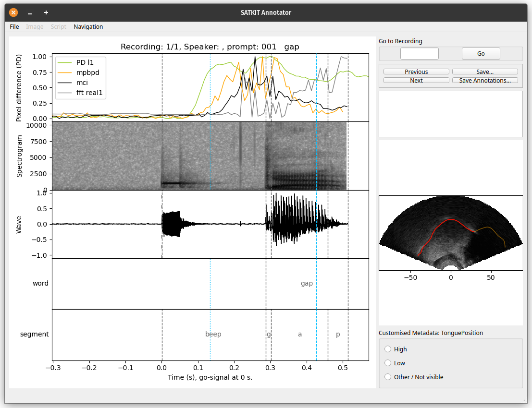Image resolution: width=532 pixels, height=408 pixels.
Task: Select the 'a' segment in segment tier
Action: tap(300, 334)
